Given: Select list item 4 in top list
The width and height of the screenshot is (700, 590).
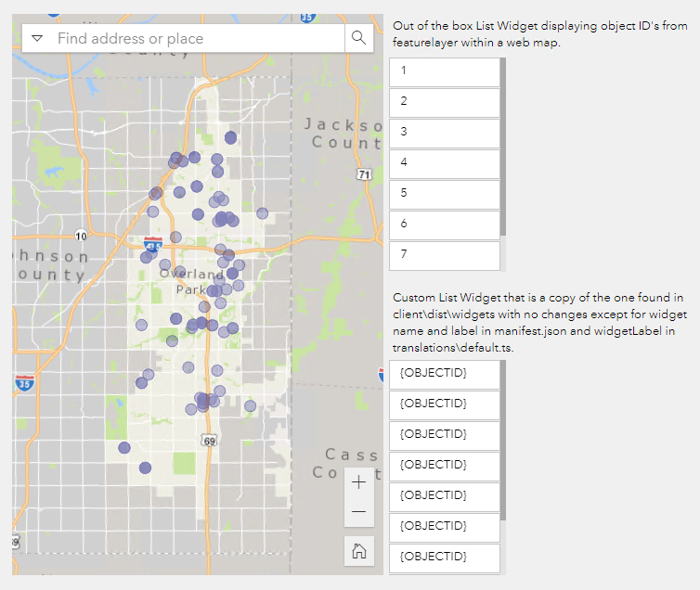Looking at the screenshot, I should click(x=444, y=163).
